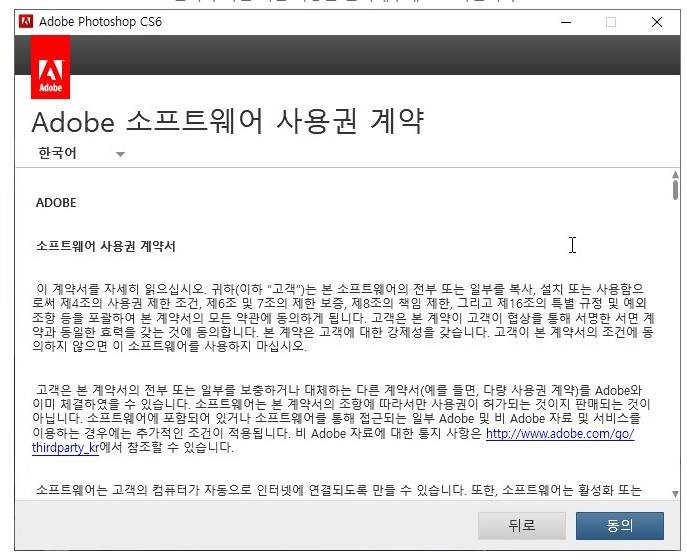Click the 동의 (Agree) button
The height and width of the screenshot is (560, 687).
point(620,525)
